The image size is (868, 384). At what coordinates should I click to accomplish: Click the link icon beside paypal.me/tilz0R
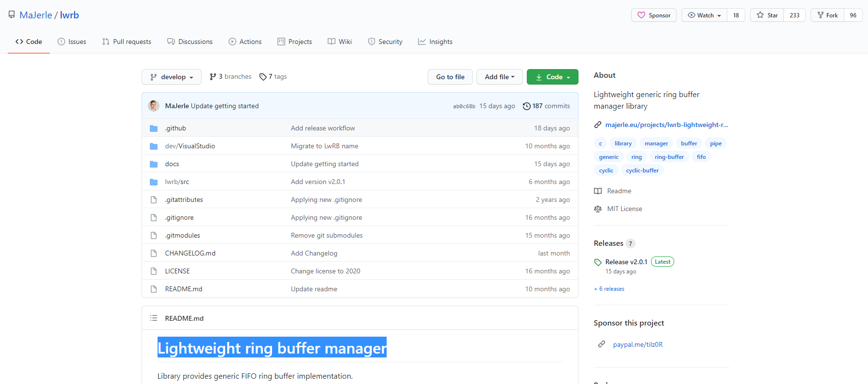(602, 344)
